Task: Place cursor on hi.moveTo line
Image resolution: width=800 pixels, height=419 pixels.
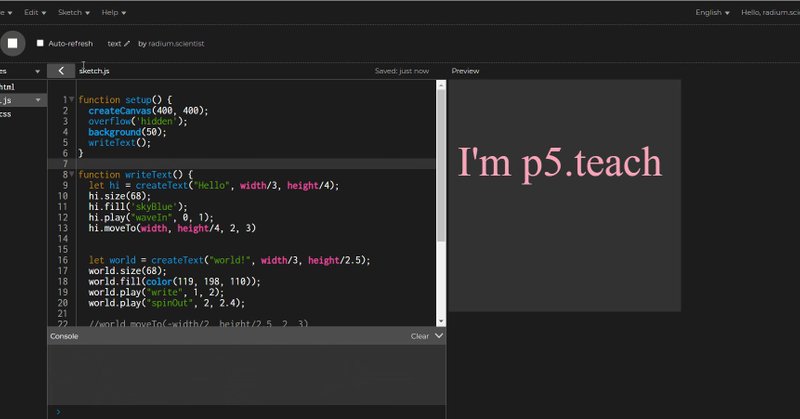Action: pos(172,228)
